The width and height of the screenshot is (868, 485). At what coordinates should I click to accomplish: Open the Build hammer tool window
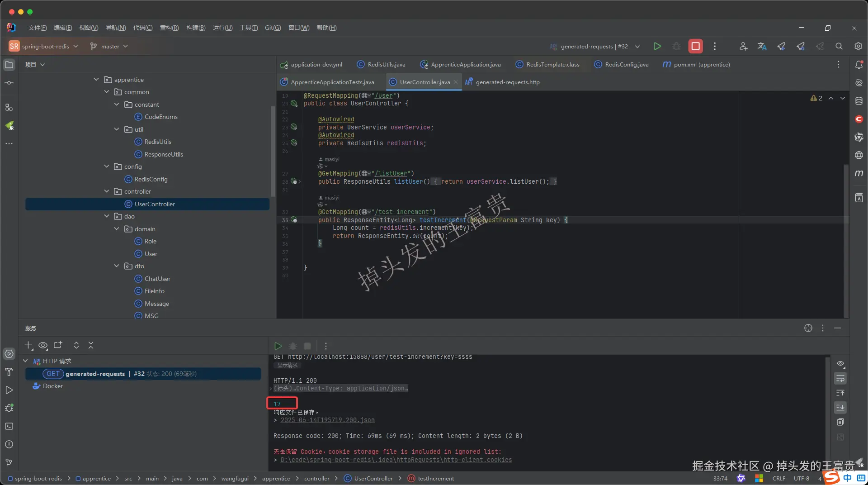pos(9,372)
